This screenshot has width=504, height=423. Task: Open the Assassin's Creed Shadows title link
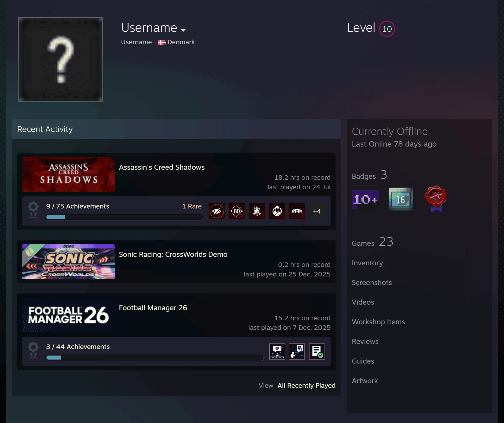pos(162,167)
